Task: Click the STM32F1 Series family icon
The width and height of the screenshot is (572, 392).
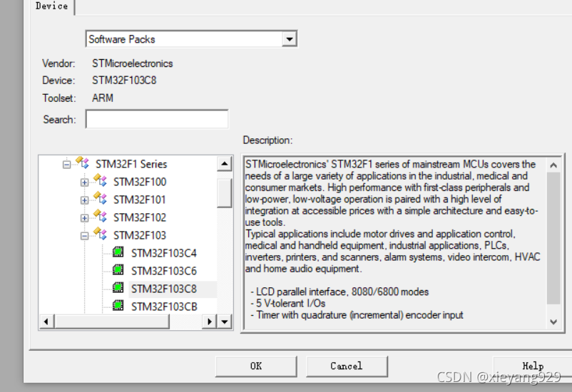Action: coord(83,163)
